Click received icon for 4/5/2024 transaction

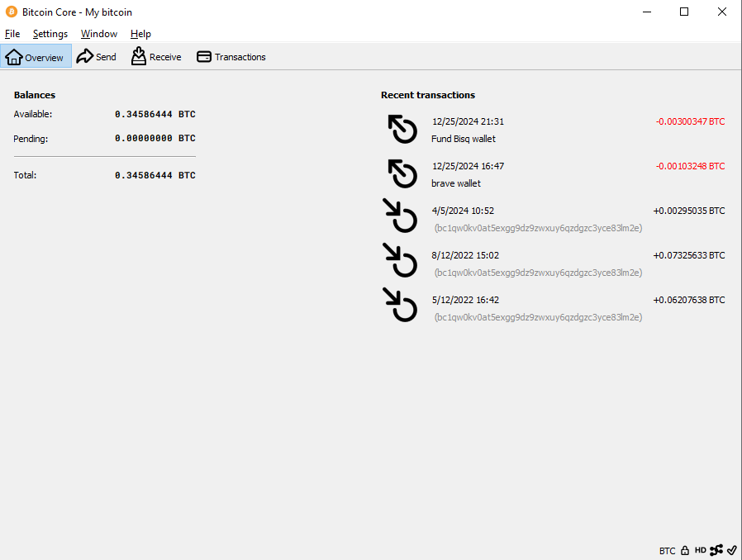tap(400, 216)
